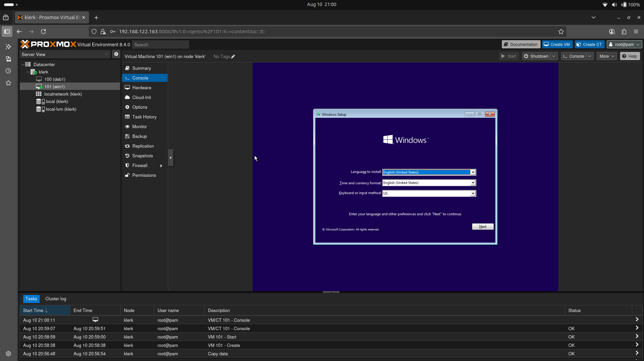Click the gear icon beside Server View
This screenshot has width=644, height=361.
[116, 54]
